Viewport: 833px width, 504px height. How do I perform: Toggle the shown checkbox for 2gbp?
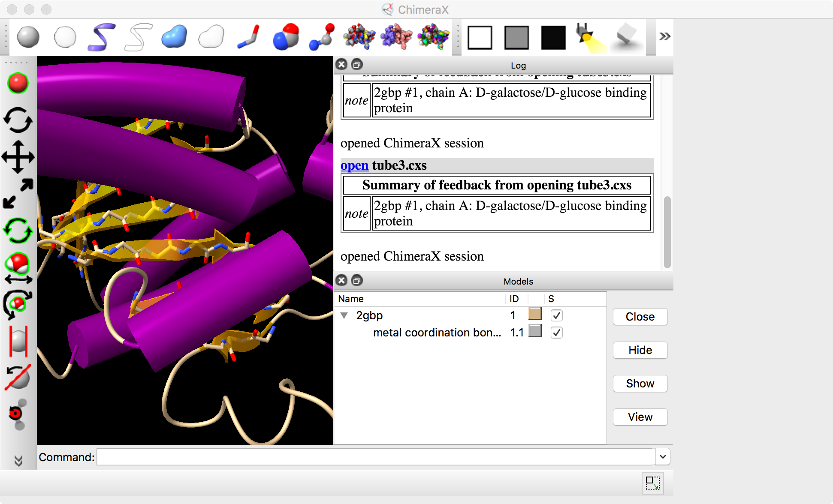click(x=556, y=316)
